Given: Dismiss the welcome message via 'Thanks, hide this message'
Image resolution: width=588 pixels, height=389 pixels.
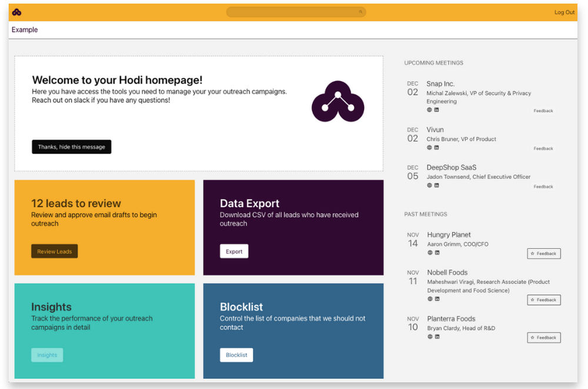Looking at the screenshot, I should click(71, 147).
